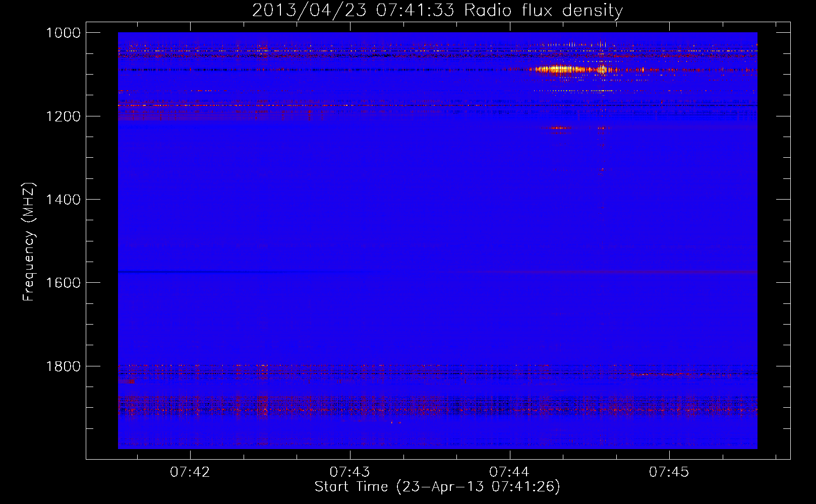Click the 07:45 time axis label
Image resolution: width=816 pixels, height=504 pixels.
(x=669, y=472)
